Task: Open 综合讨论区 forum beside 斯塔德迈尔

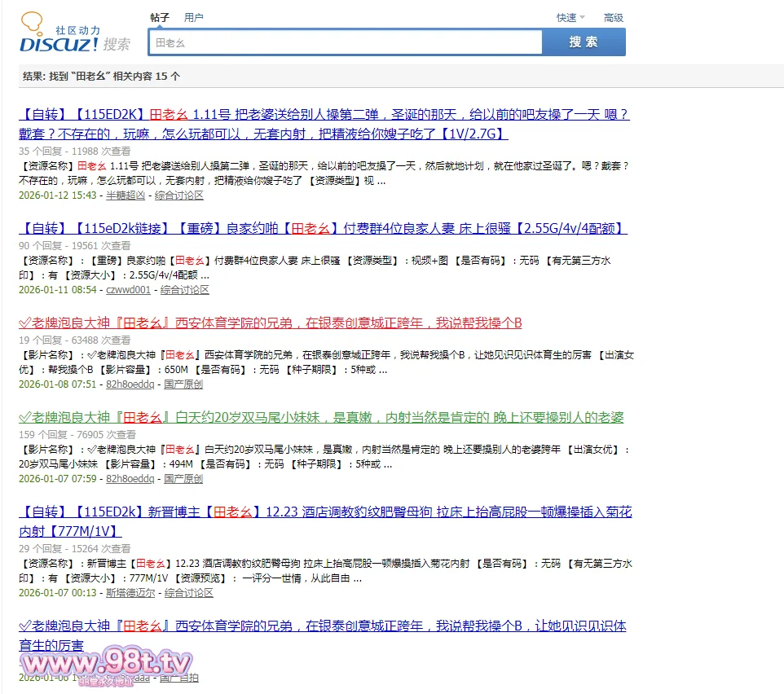Action: coord(189,593)
